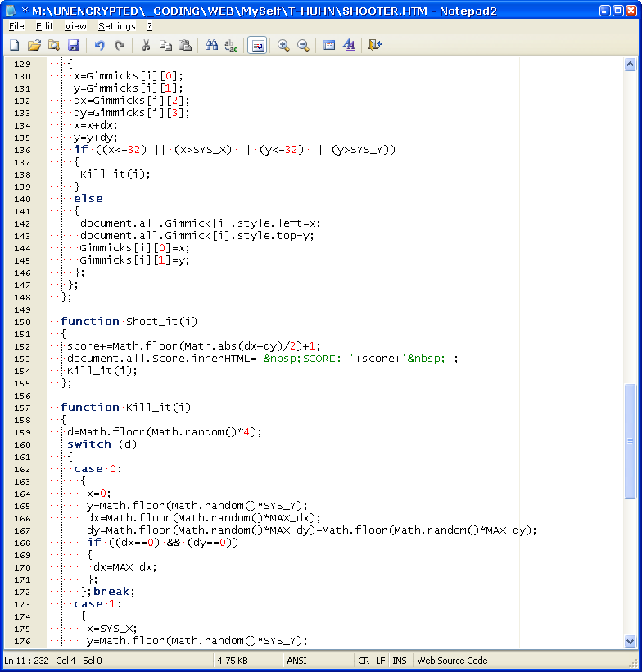
Task: Open the customize schemes font icon
Action: point(349,45)
